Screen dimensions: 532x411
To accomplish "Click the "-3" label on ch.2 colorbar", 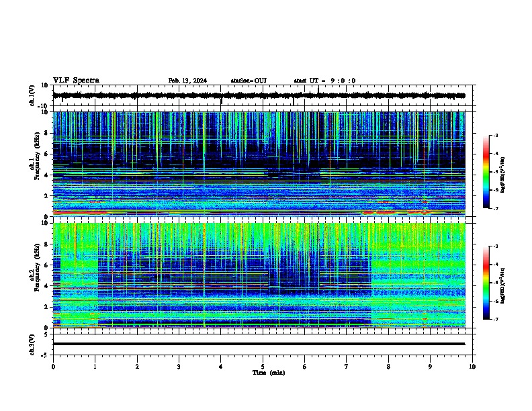I will coord(495,246).
